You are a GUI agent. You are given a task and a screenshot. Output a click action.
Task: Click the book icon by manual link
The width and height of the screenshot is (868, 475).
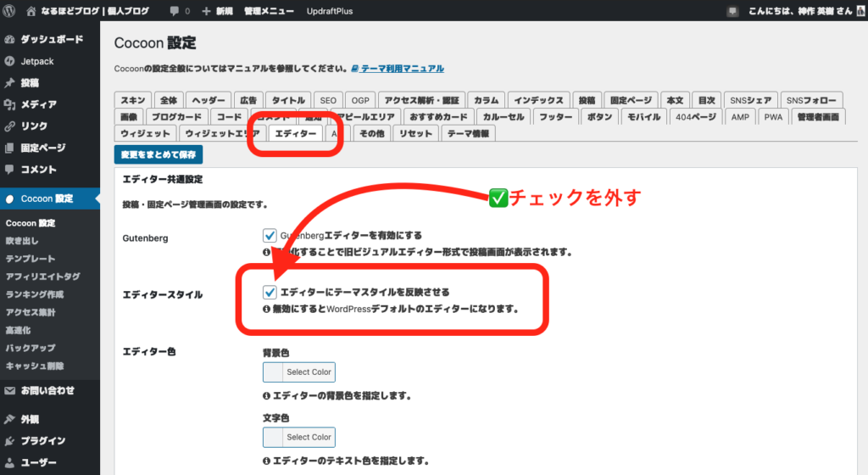[x=355, y=69]
